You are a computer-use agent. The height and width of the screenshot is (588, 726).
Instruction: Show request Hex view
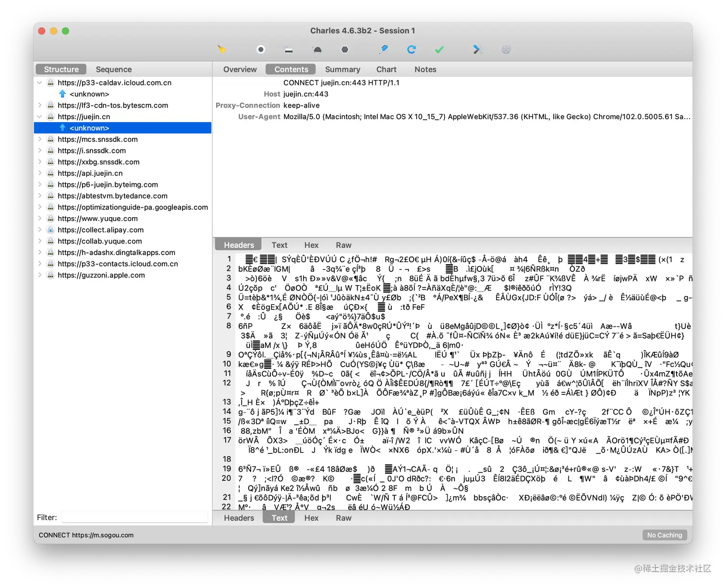(311, 245)
